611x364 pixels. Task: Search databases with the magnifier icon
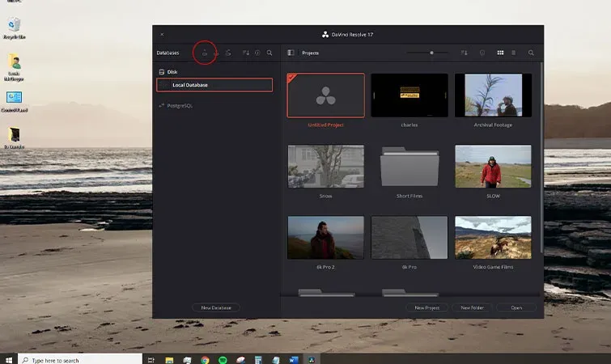(x=269, y=53)
